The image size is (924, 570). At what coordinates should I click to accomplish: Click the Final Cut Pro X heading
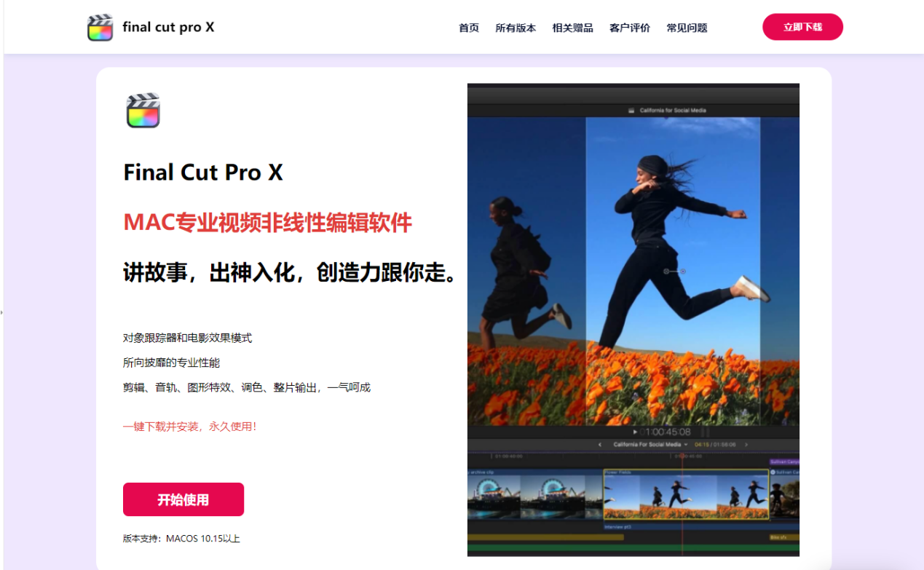tap(203, 173)
